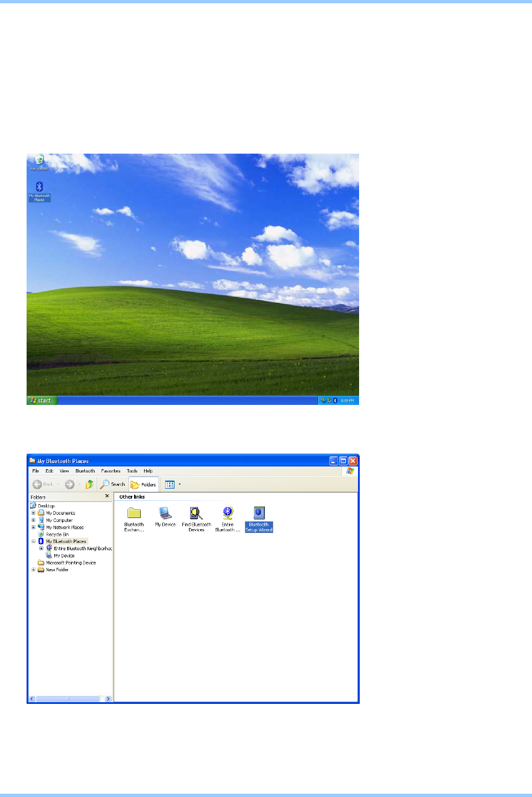Viewport: 532px width, 797px height.
Task: Open the Back history dropdown arrow
Action: click(x=58, y=484)
